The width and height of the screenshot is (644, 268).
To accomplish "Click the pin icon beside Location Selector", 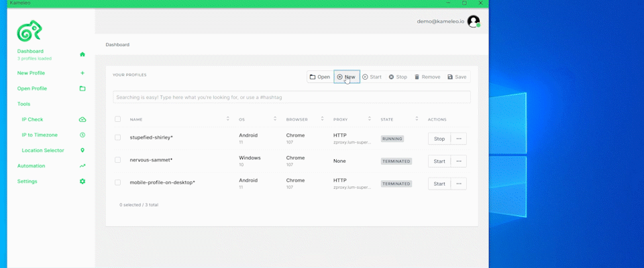I will [82, 151].
